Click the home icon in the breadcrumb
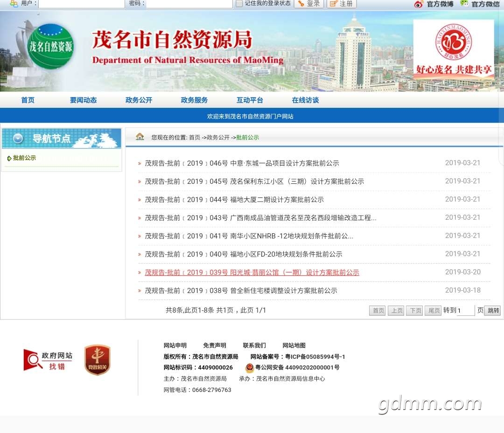 click(x=140, y=137)
